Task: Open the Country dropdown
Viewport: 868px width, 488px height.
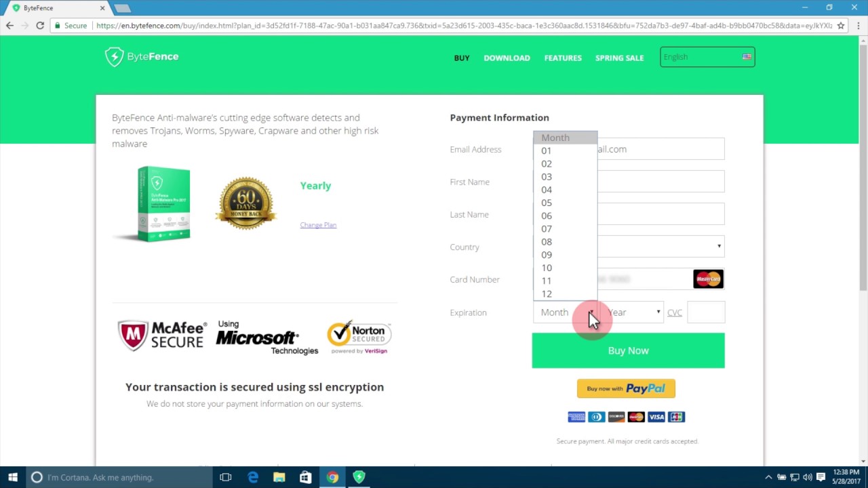Action: click(x=629, y=246)
